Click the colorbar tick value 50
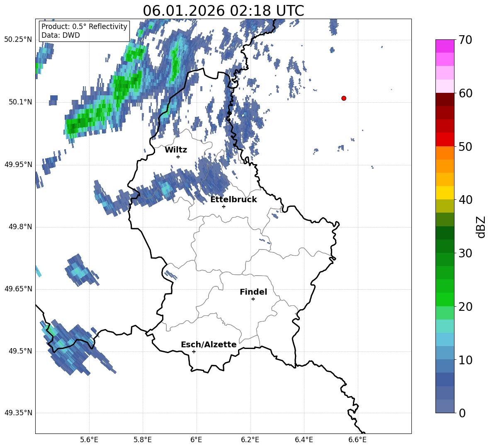The height and width of the screenshot is (448, 491). click(465, 146)
